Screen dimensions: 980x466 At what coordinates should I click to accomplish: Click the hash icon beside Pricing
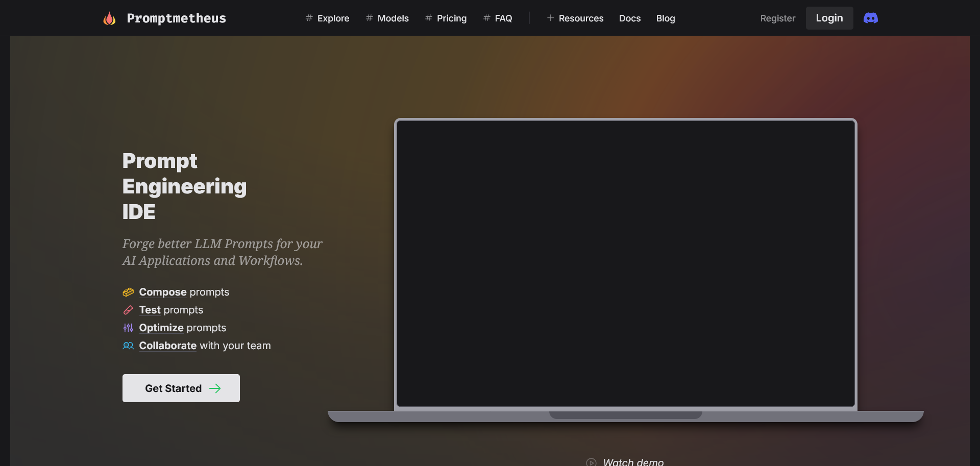[x=428, y=18]
